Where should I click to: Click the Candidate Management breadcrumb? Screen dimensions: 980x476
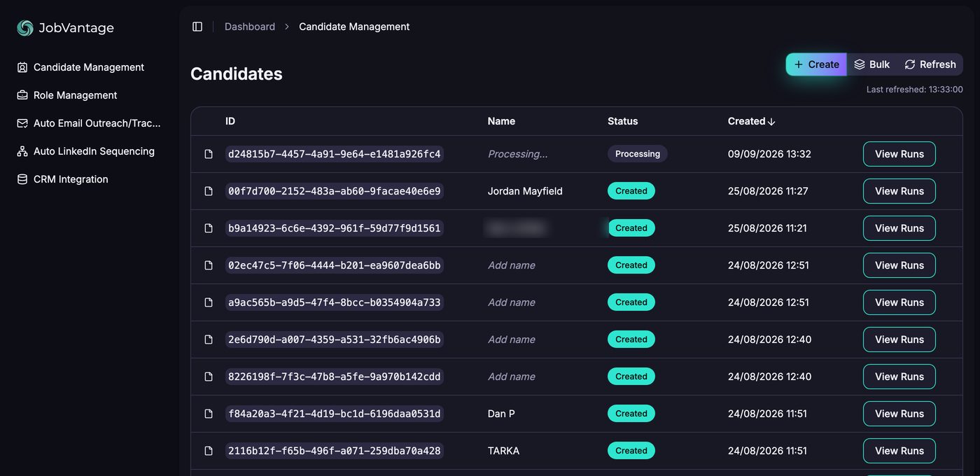(354, 27)
